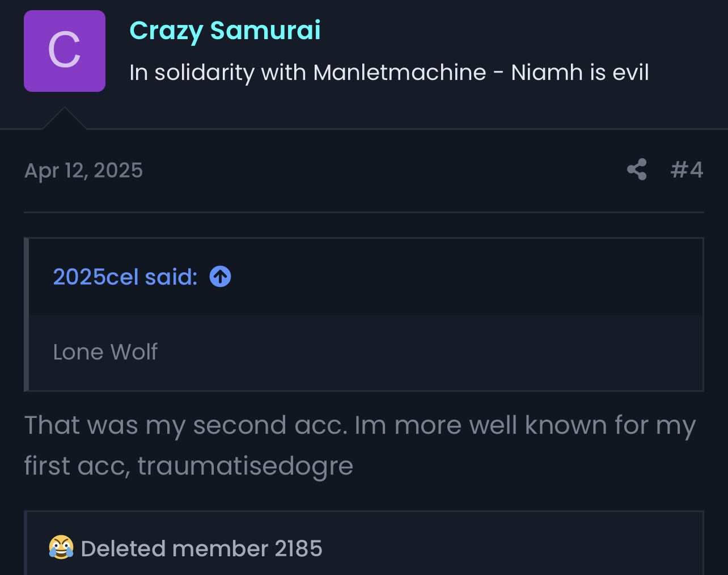Click the up arrow beside "2025cel said:"

pyautogui.click(x=220, y=277)
